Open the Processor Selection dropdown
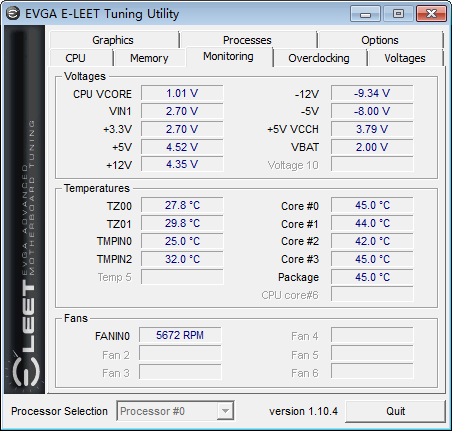The height and width of the screenshot is (431, 452). click(175, 411)
